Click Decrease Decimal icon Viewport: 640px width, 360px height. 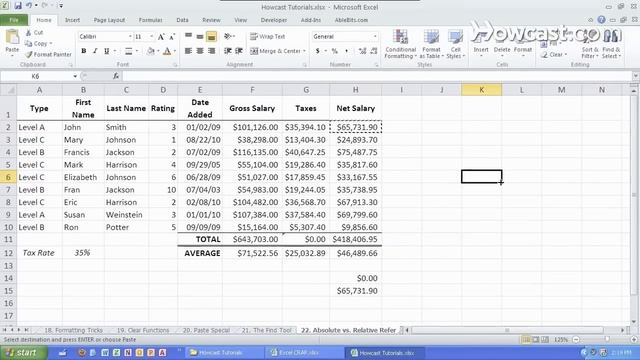[373, 51]
